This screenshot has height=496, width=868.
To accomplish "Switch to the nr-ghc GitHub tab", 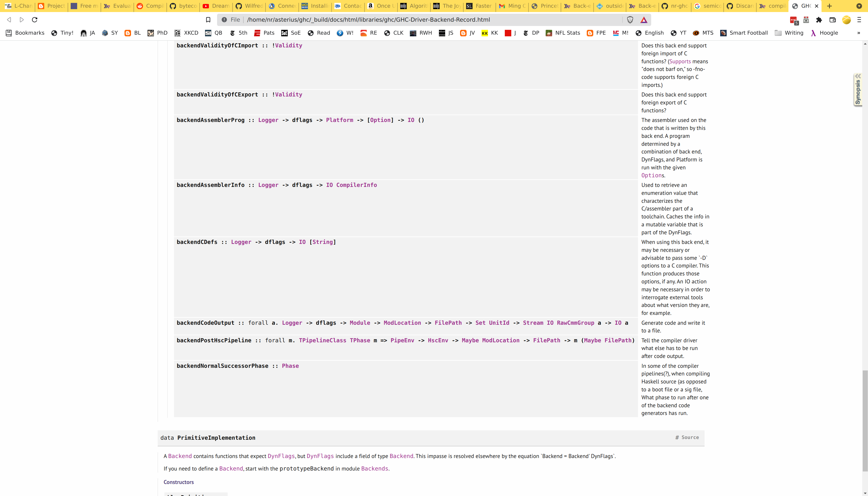I will [675, 6].
